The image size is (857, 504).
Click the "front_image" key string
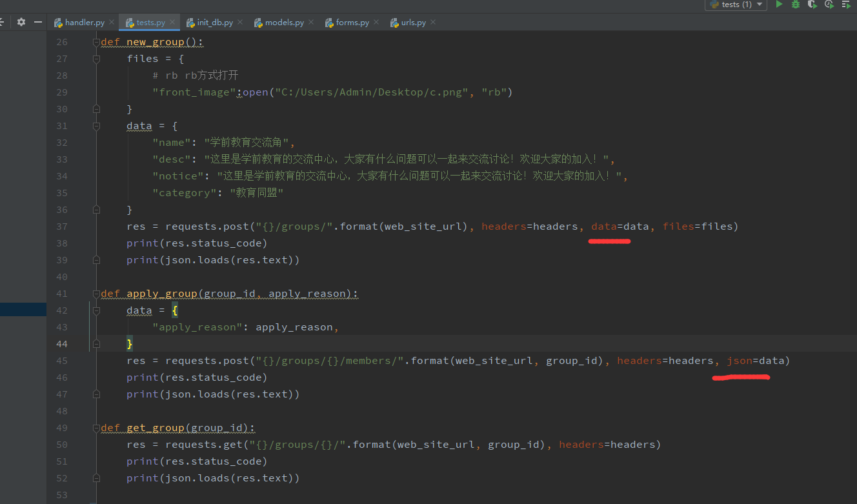click(x=194, y=92)
